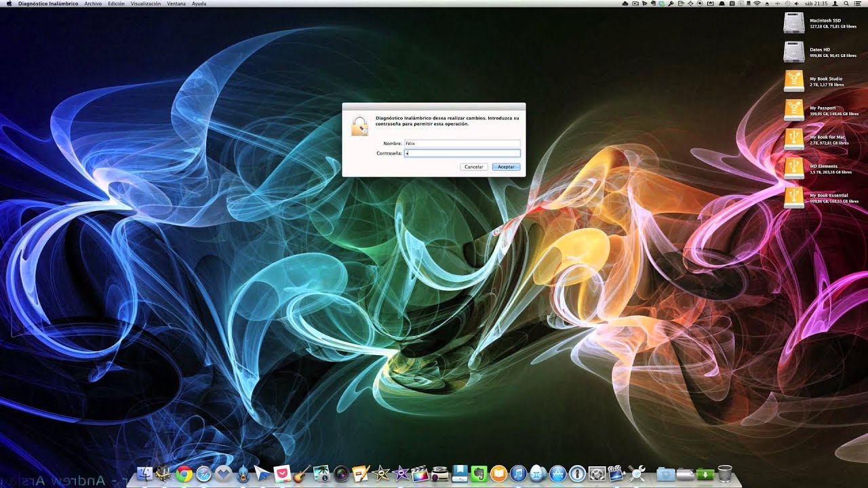
Task: Open Macintosh SSD drive on desktop
Action: coord(794,22)
